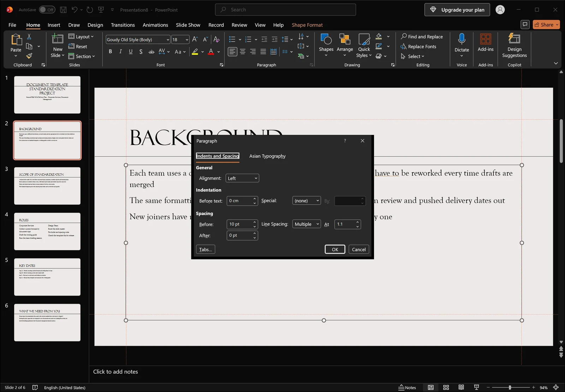Viewport: 565px width, 392px height.
Task: Toggle Notes pane in status bar
Action: (407, 387)
